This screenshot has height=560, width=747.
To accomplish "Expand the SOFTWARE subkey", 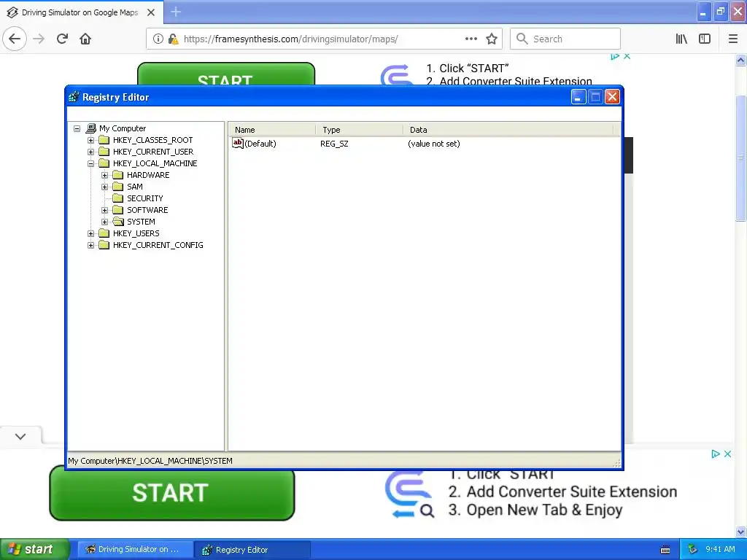I will pyautogui.click(x=105, y=210).
